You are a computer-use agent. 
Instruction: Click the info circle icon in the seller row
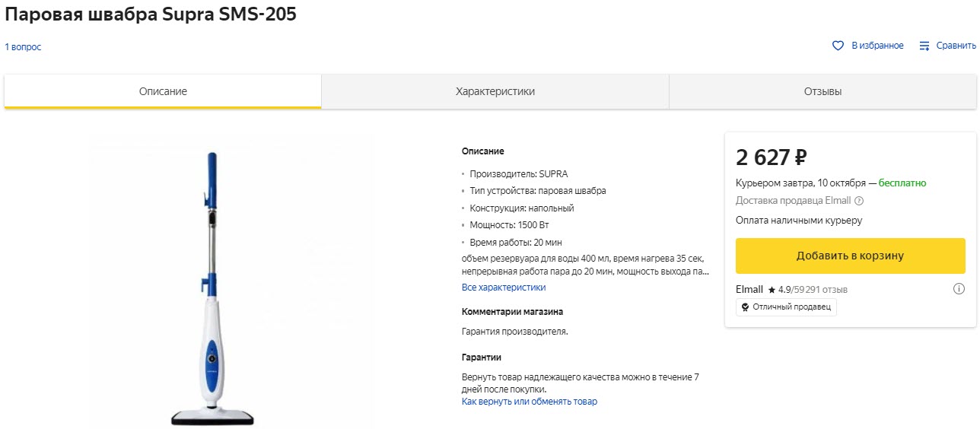coord(959,289)
